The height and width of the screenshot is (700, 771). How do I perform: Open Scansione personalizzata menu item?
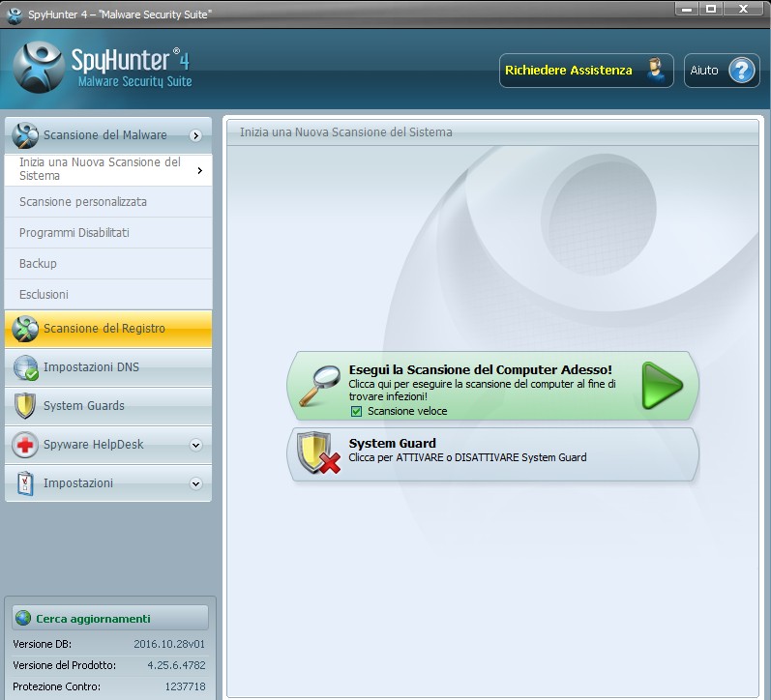[108, 202]
